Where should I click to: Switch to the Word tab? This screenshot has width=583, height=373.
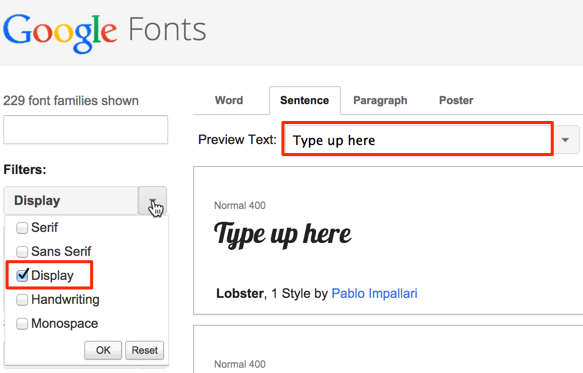click(x=229, y=100)
